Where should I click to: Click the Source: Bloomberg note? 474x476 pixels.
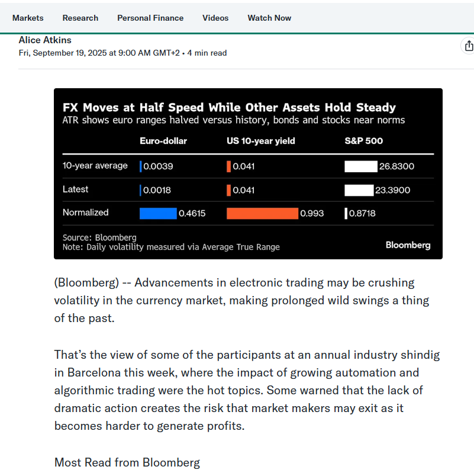click(x=99, y=237)
